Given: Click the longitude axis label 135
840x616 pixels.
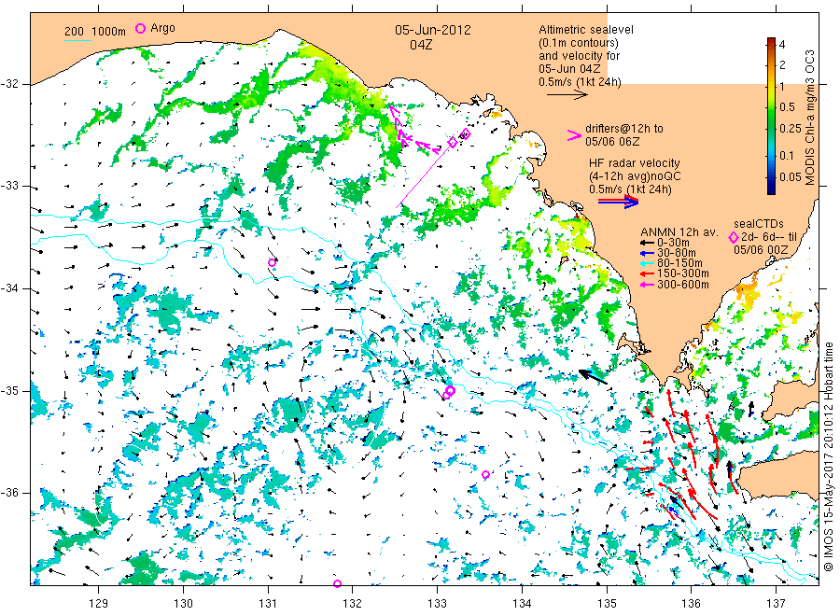Looking at the screenshot, I should pyautogui.click(x=607, y=604).
